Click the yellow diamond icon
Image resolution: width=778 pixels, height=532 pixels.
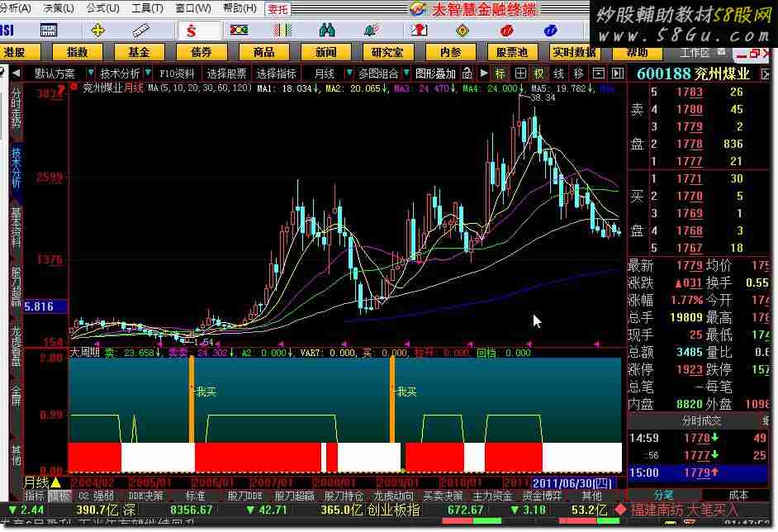coord(462,31)
